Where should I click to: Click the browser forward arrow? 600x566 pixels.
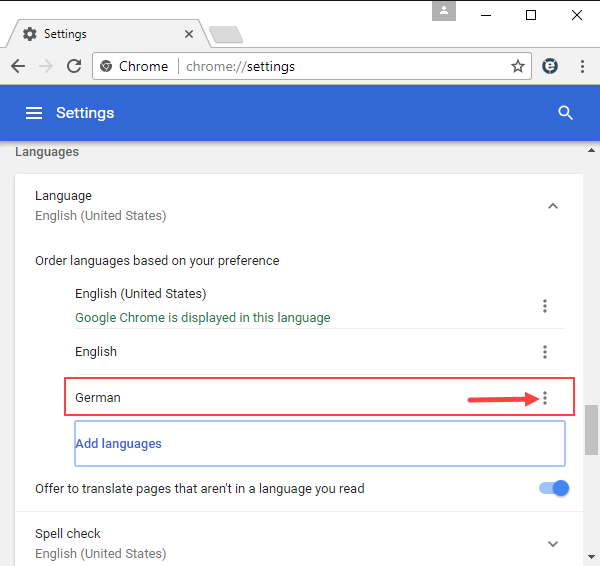coord(46,66)
